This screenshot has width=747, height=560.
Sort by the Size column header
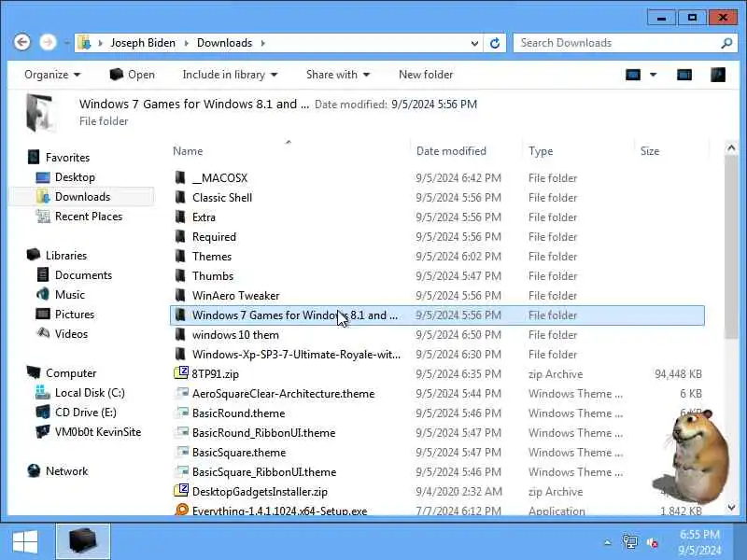pyautogui.click(x=650, y=151)
